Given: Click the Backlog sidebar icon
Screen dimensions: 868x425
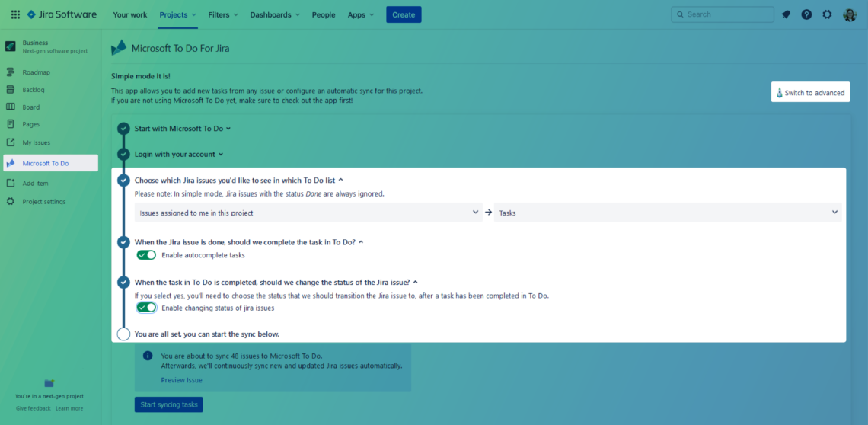Looking at the screenshot, I should 11,90.
